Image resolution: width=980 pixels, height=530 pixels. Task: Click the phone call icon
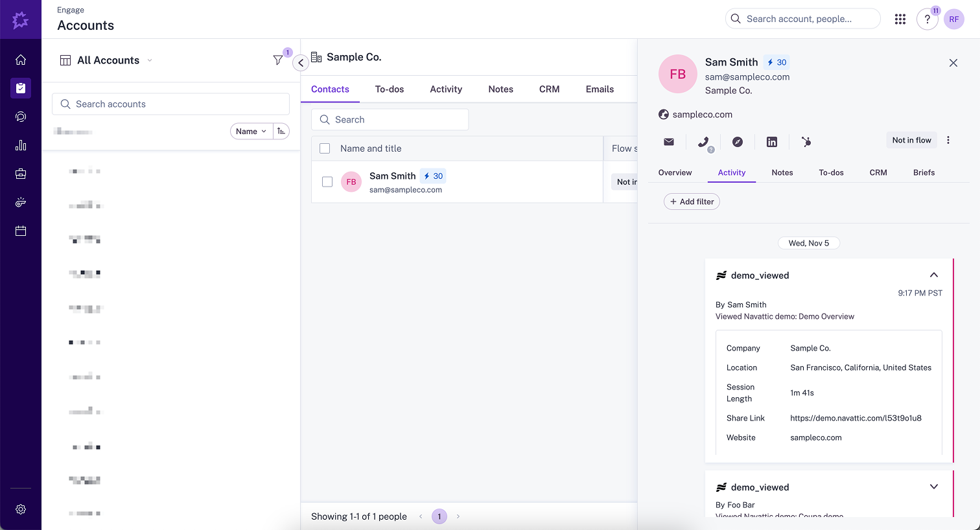(703, 142)
